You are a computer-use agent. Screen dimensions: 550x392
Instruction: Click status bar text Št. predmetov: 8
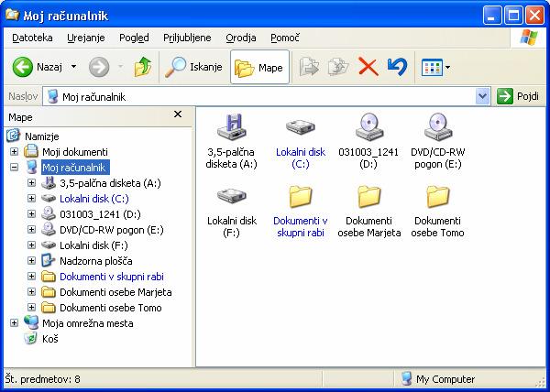point(43,379)
